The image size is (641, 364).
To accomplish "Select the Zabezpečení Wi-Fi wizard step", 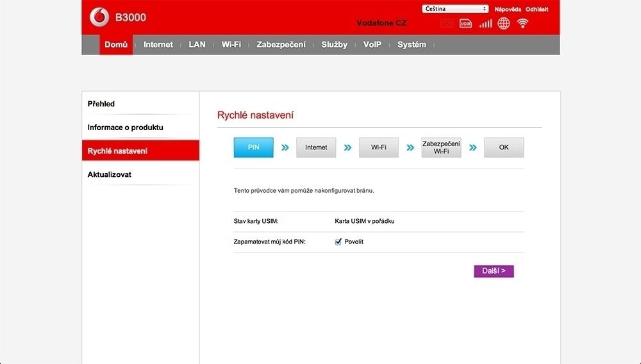I will [441, 147].
